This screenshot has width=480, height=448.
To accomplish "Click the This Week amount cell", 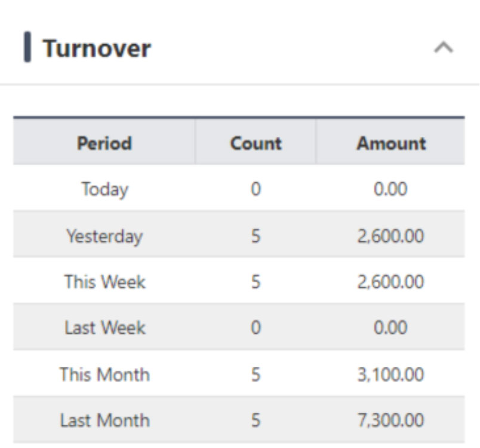I will pos(391,282).
